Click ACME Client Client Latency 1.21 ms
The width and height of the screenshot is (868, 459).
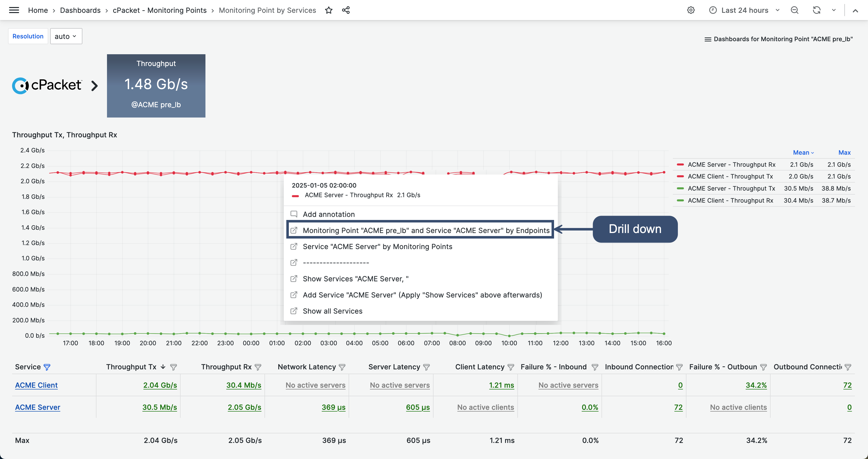click(502, 385)
